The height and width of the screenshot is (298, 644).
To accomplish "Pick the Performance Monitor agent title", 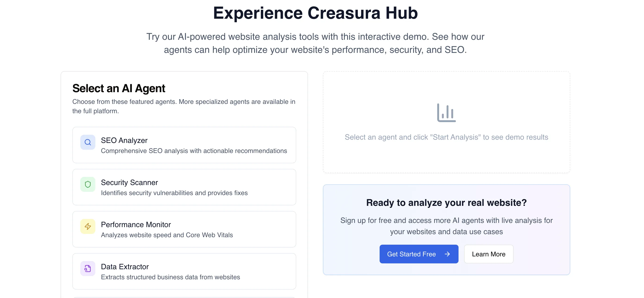I will coord(136,225).
